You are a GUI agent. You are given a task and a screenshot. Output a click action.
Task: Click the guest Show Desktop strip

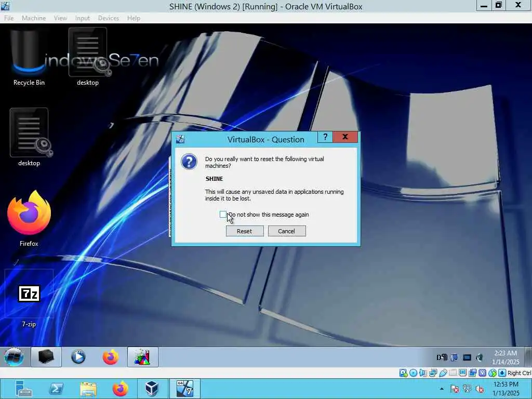click(x=528, y=357)
